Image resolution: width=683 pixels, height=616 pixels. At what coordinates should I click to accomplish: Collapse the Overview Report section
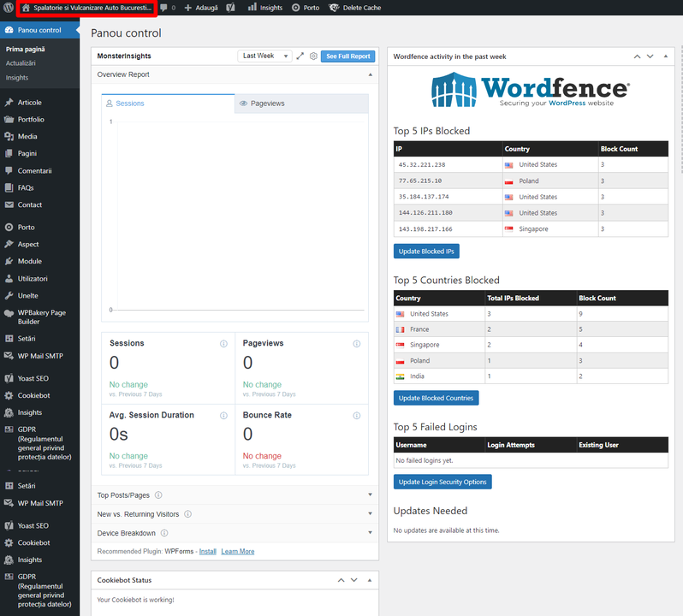pyautogui.click(x=371, y=74)
